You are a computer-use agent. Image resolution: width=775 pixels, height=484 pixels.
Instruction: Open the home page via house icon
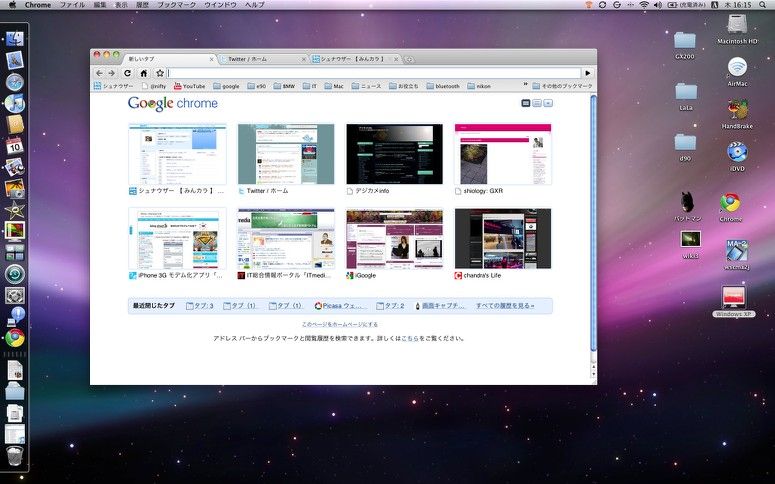tap(143, 73)
